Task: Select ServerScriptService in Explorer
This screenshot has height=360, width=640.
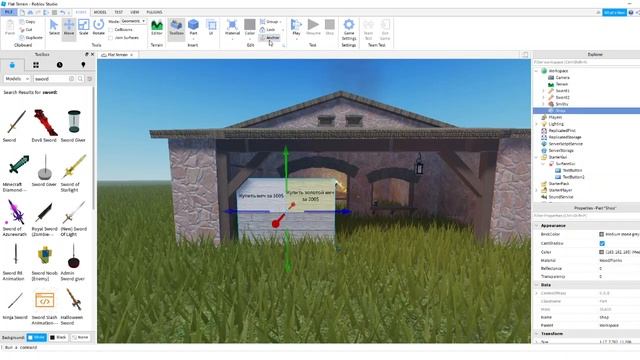Action: pos(565,144)
